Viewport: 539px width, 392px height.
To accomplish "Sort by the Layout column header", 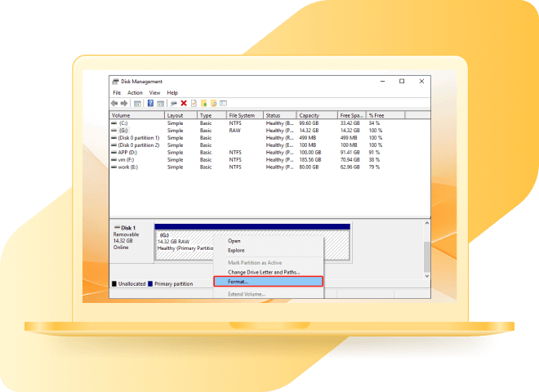I will point(180,115).
